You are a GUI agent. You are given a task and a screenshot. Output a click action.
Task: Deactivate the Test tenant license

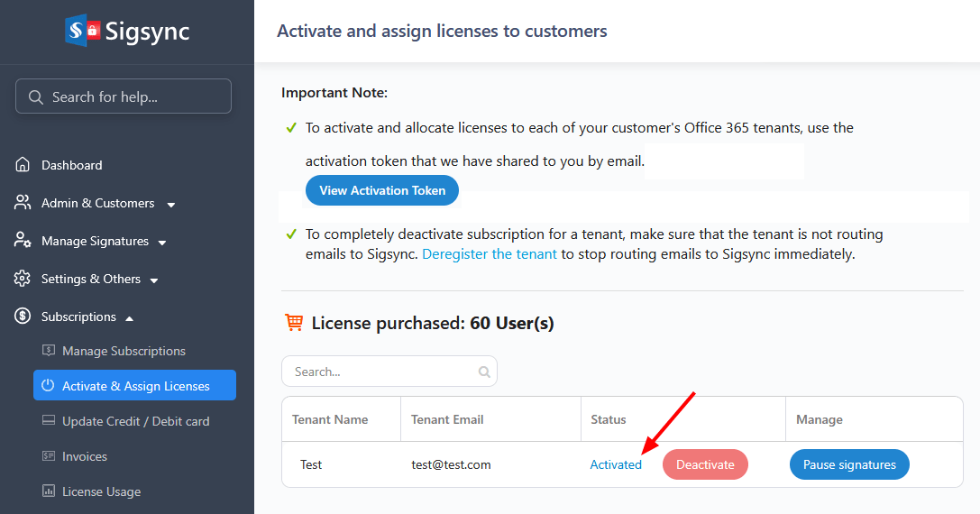pyautogui.click(x=705, y=464)
